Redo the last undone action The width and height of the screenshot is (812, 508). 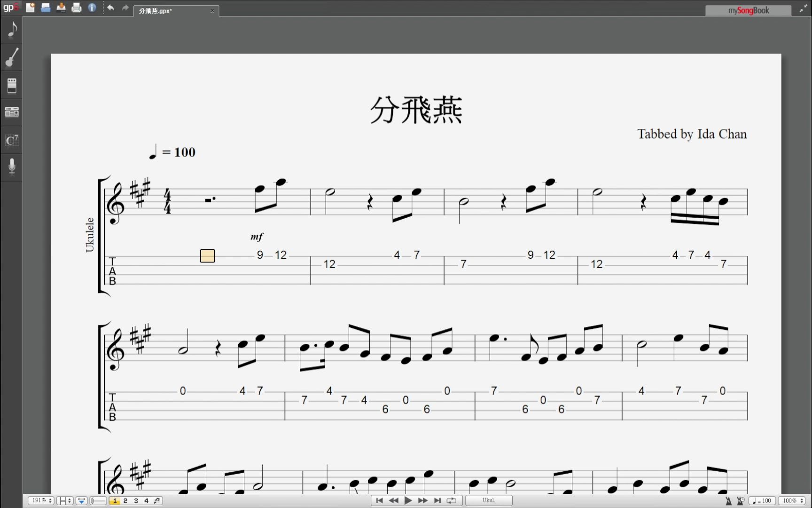[x=125, y=8]
